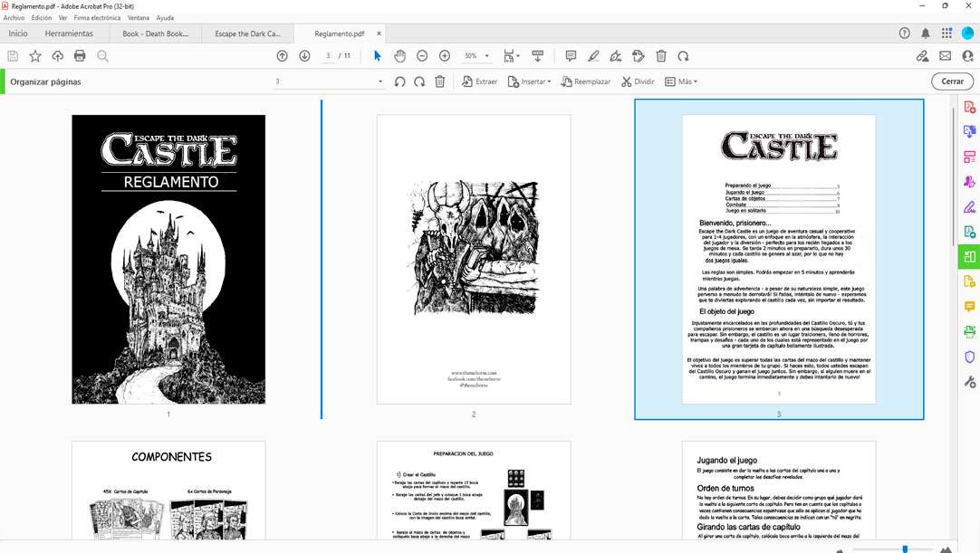Expand the page range selector dropdown
Screen dimensions: 980x553
pyautogui.click(x=380, y=81)
